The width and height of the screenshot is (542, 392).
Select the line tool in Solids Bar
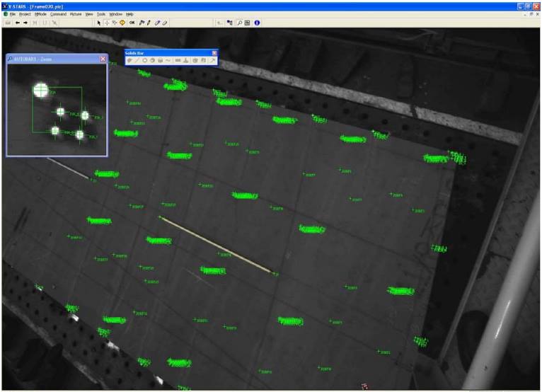[x=137, y=60]
